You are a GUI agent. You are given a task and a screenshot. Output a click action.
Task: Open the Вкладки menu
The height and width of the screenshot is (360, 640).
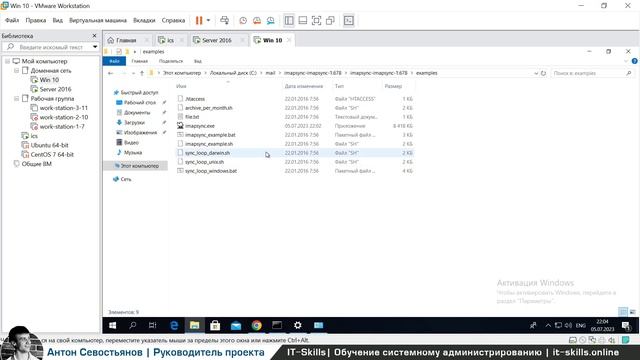(144, 20)
